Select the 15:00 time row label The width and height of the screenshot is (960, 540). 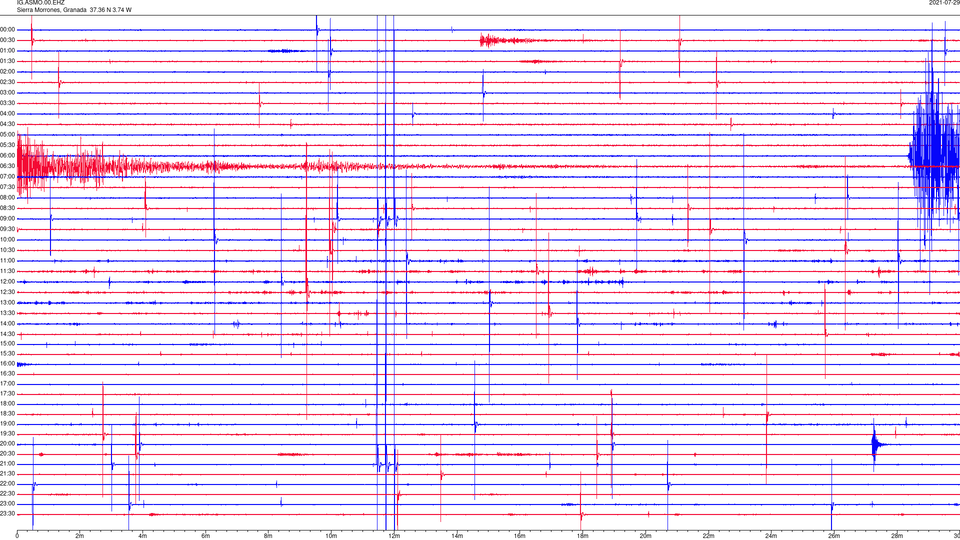tap(7, 343)
